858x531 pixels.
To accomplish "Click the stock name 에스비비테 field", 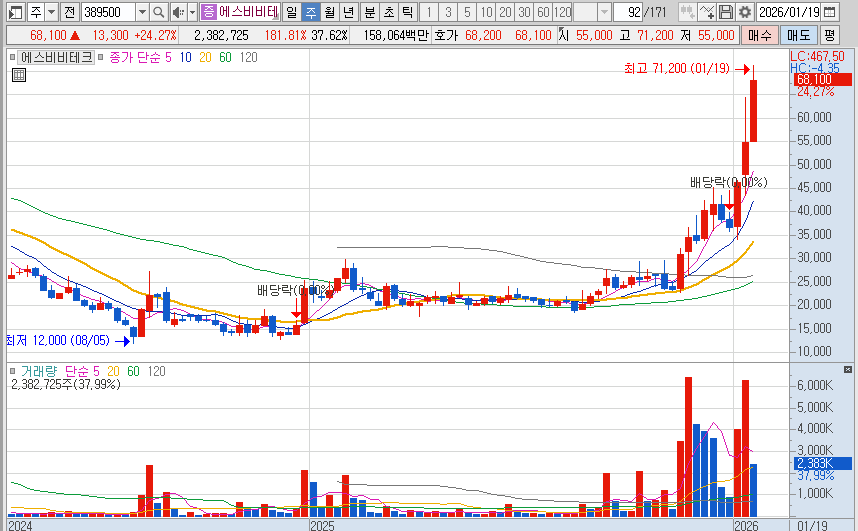I will 248,11.
